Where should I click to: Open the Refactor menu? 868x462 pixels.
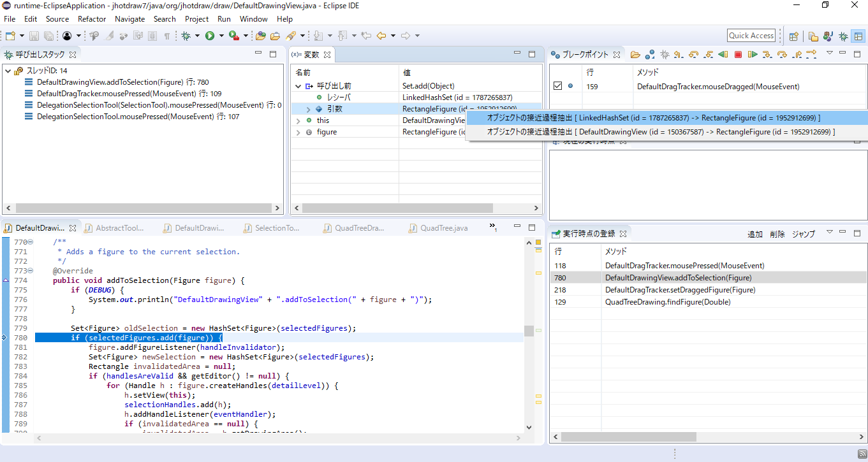click(92, 19)
